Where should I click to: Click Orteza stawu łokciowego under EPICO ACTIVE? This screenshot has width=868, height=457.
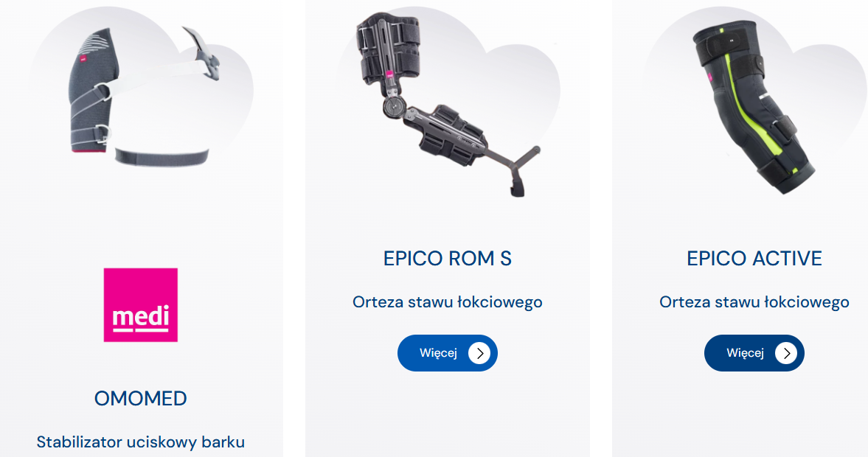(754, 302)
